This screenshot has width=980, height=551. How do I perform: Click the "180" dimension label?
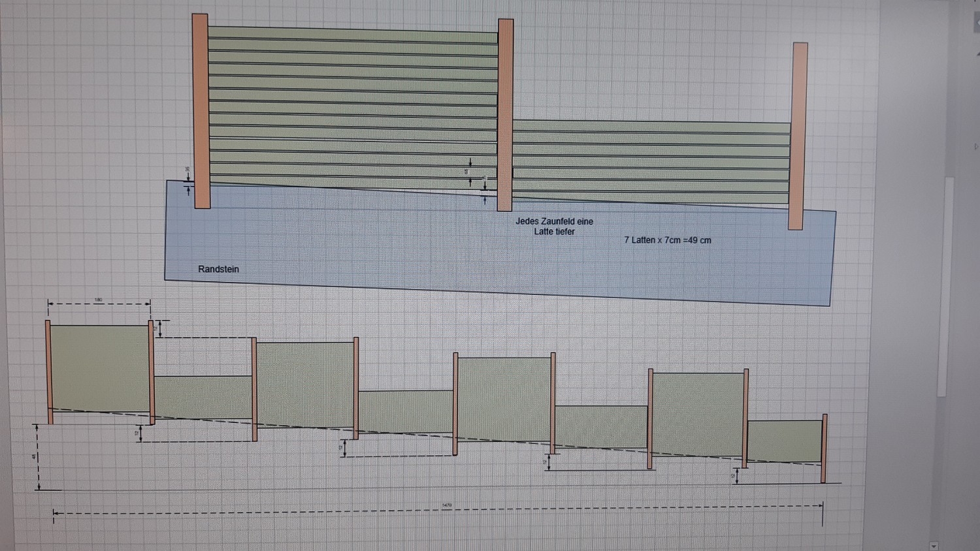99,300
